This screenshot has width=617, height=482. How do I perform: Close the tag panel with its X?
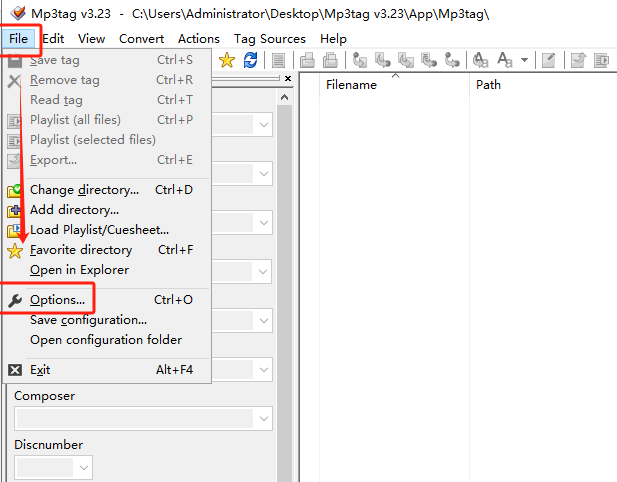pos(288,78)
